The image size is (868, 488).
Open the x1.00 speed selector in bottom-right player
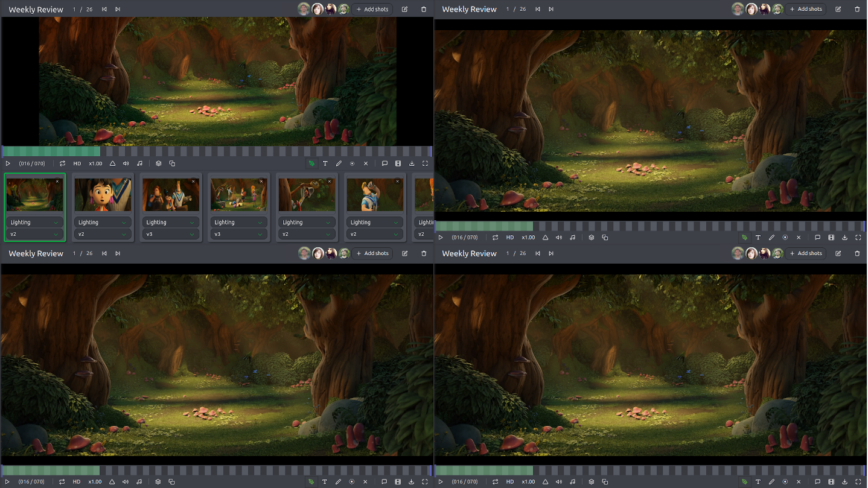[x=529, y=482]
